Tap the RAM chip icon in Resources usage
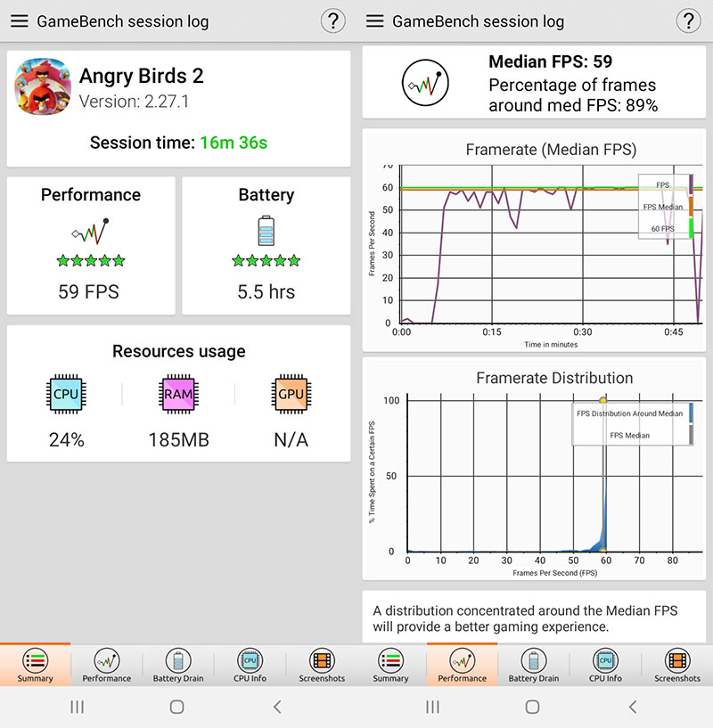Viewport: 713px width, 728px height. pyautogui.click(x=178, y=394)
